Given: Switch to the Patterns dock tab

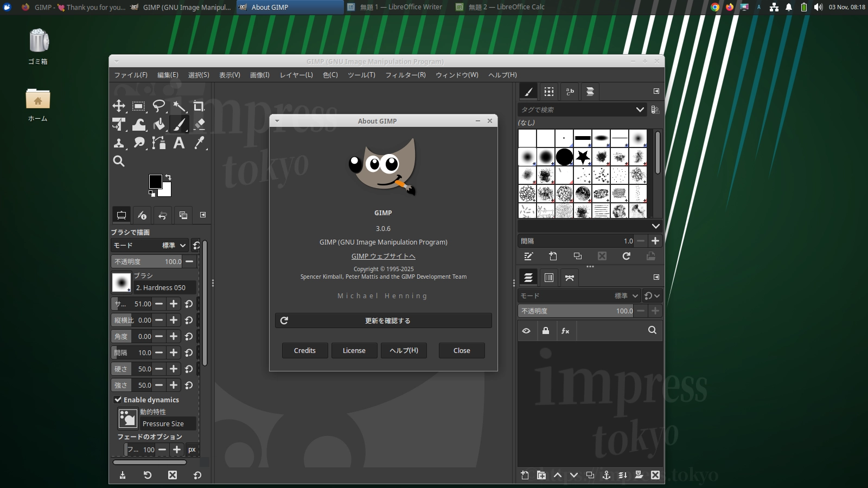Looking at the screenshot, I should (549, 92).
